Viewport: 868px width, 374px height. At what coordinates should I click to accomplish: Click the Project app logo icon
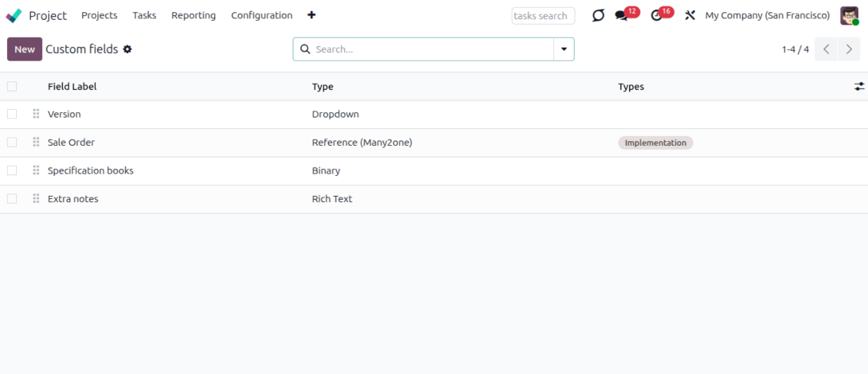14,15
